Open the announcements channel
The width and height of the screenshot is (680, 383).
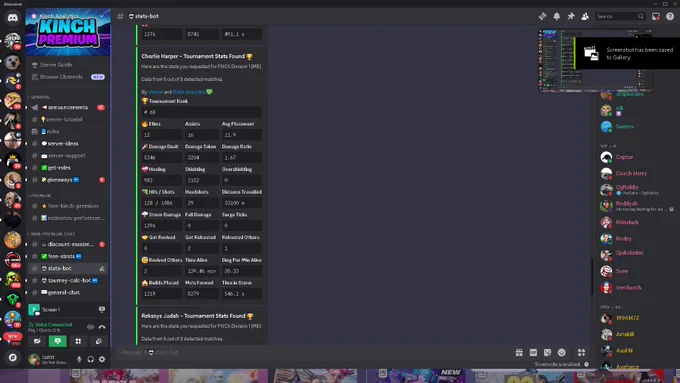[x=68, y=107]
